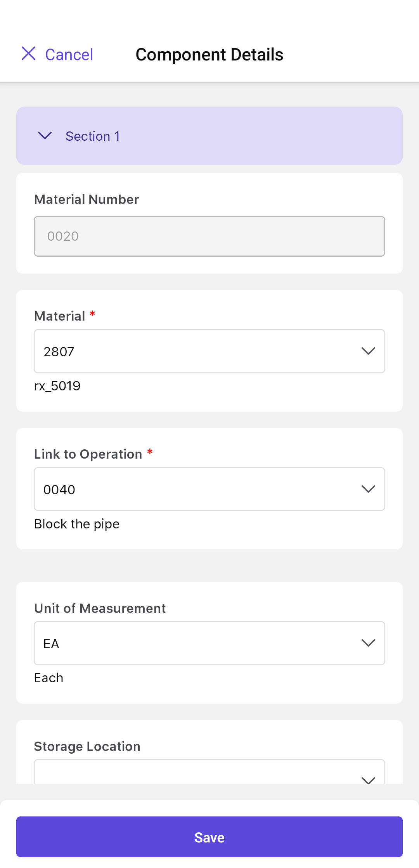
Task: Click the Block the pipe description
Action: [x=77, y=524]
